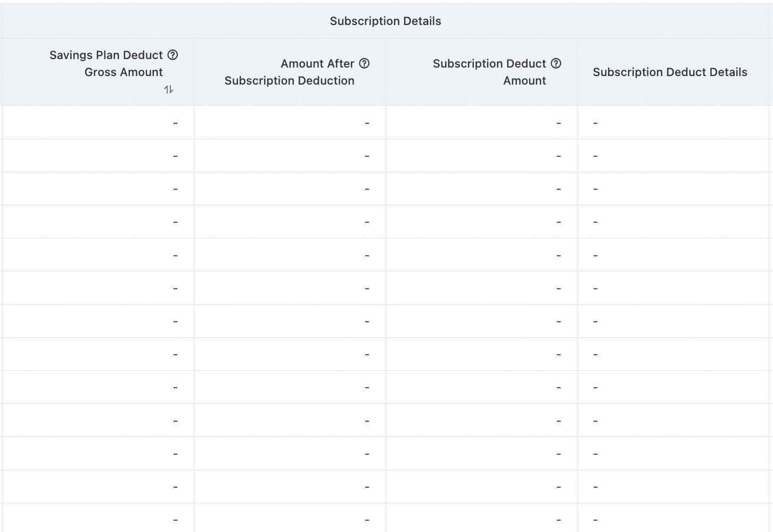Select highlighted row's Savings Plan Deduct cell
The image size is (773, 532).
pos(98,487)
